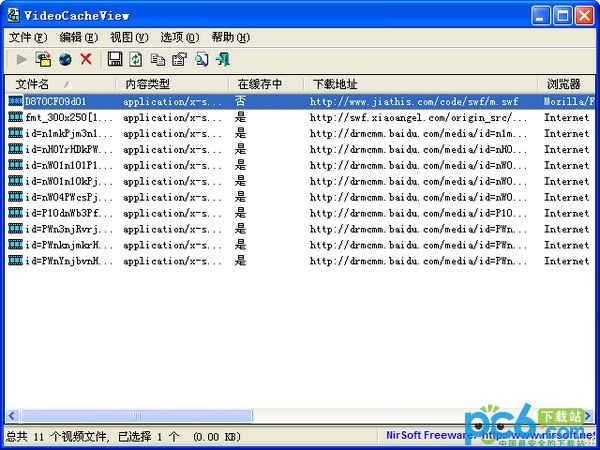Click film icon of the id=nW04PWcsPj row
The width and height of the screenshot is (600, 450).
(x=16, y=197)
